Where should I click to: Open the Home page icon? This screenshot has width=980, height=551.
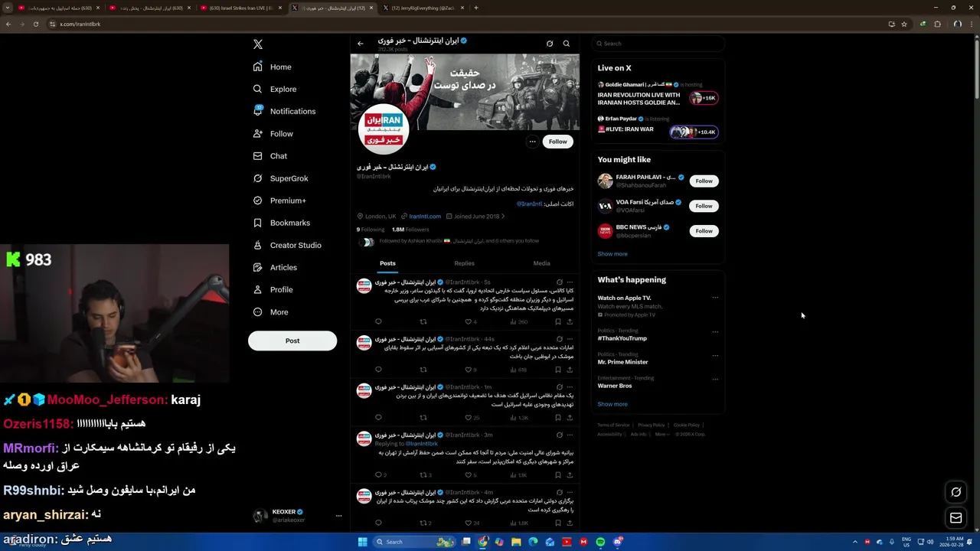[x=258, y=67]
